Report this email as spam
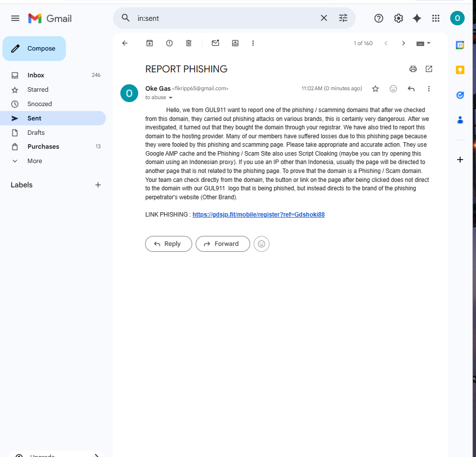 tap(169, 43)
